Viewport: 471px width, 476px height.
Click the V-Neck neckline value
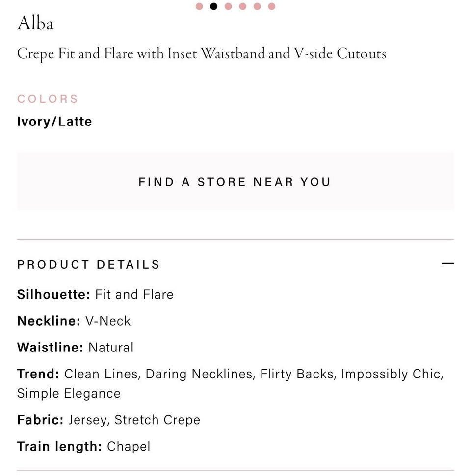click(108, 321)
